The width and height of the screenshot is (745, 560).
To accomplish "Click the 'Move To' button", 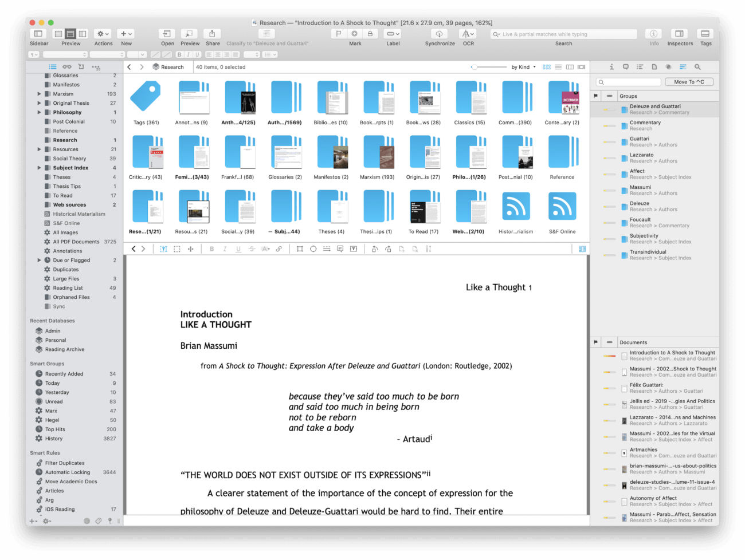I will pyautogui.click(x=689, y=82).
